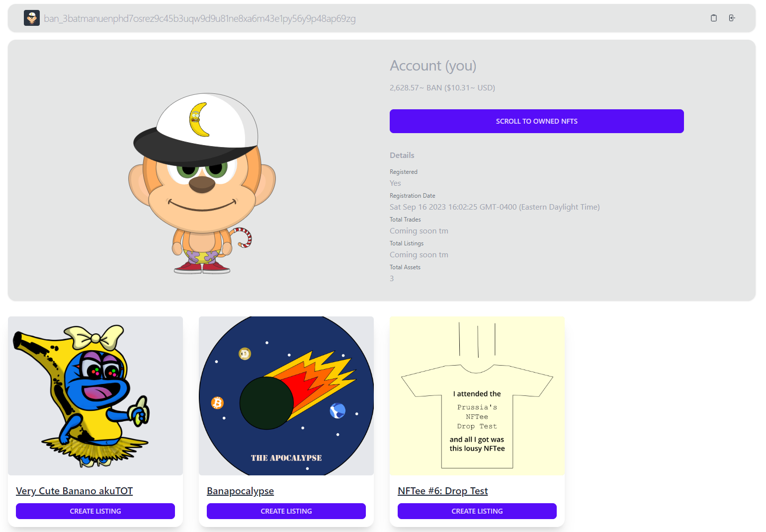The height and width of the screenshot is (532, 766).
Task: Click the small monKey avatar beside the address
Action: (x=32, y=18)
